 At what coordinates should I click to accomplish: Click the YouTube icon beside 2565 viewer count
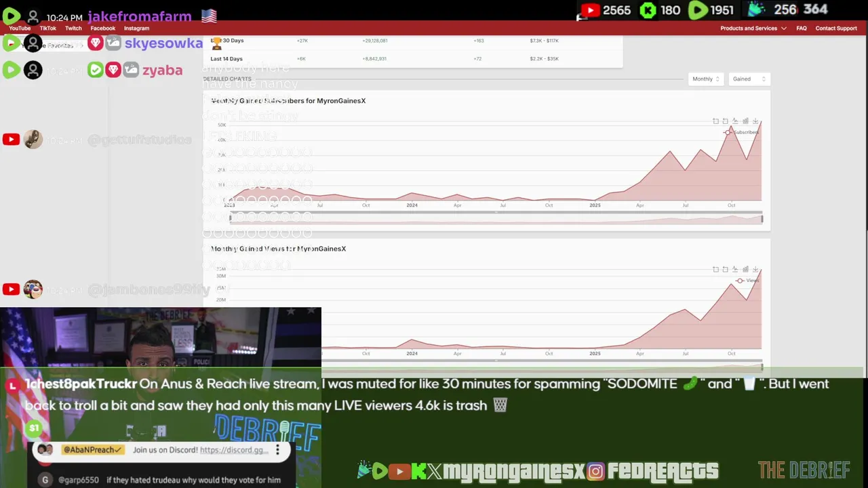589,10
